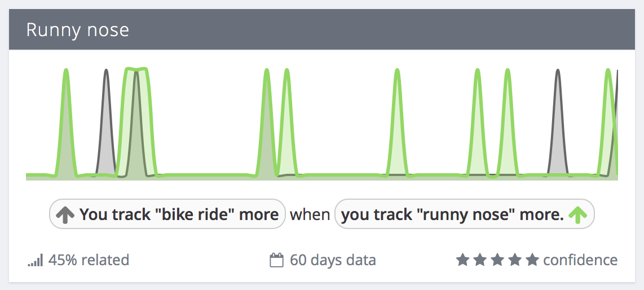Click the green up arrow icon
The width and height of the screenshot is (644, 290).
point(578,214)
